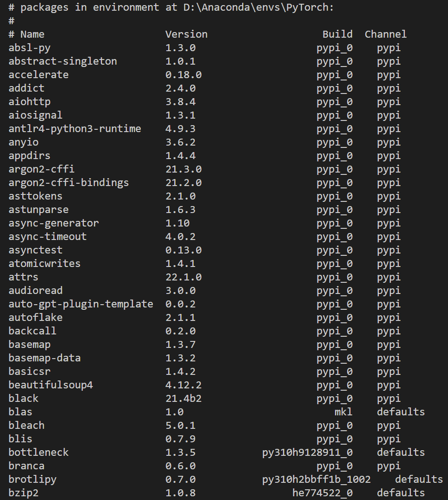The height and width of the screenshot is (500, 448).
Task: Click version 4.12.2 of beautifulsoup4
Action: (x=184, y=385)
